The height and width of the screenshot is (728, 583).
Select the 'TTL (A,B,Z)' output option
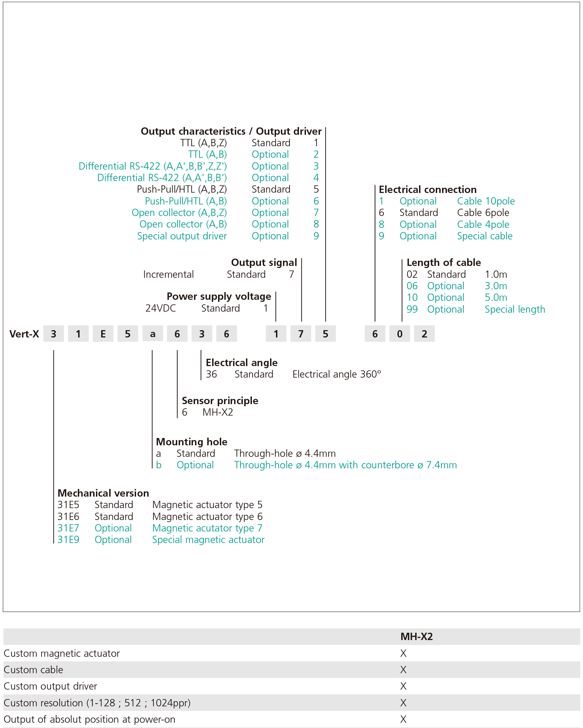tap(203, 143)
